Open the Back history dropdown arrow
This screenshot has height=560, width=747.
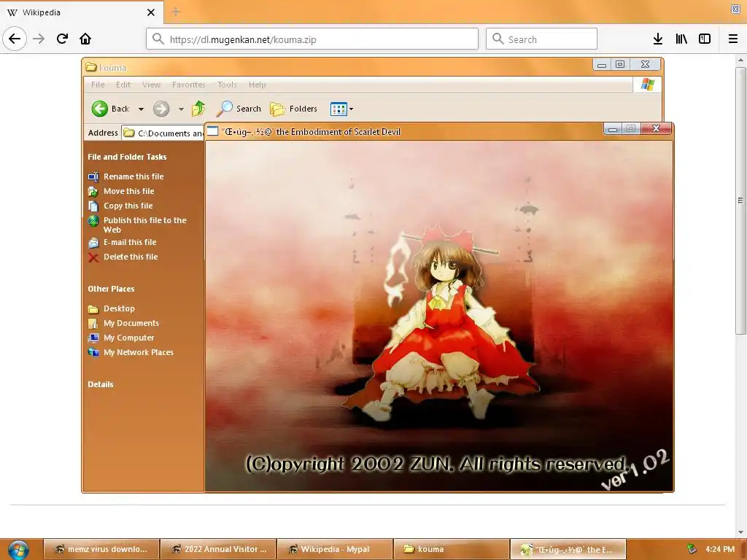[x=141, y=109]
